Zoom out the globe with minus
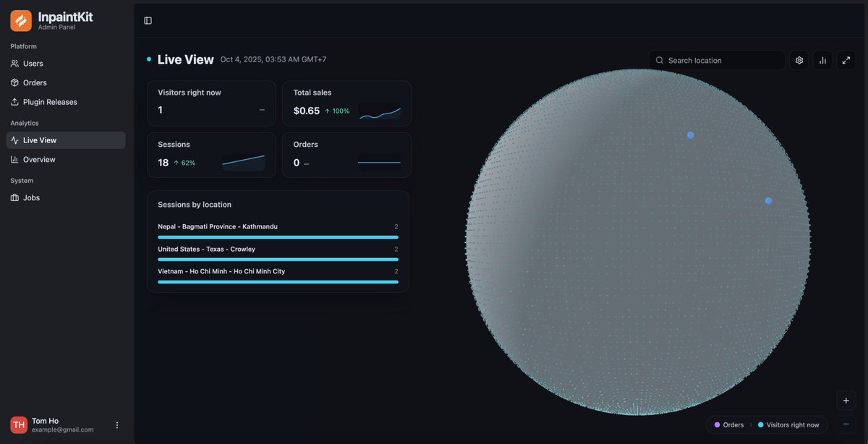Screen dimensions: 868x444 (846, 424)
